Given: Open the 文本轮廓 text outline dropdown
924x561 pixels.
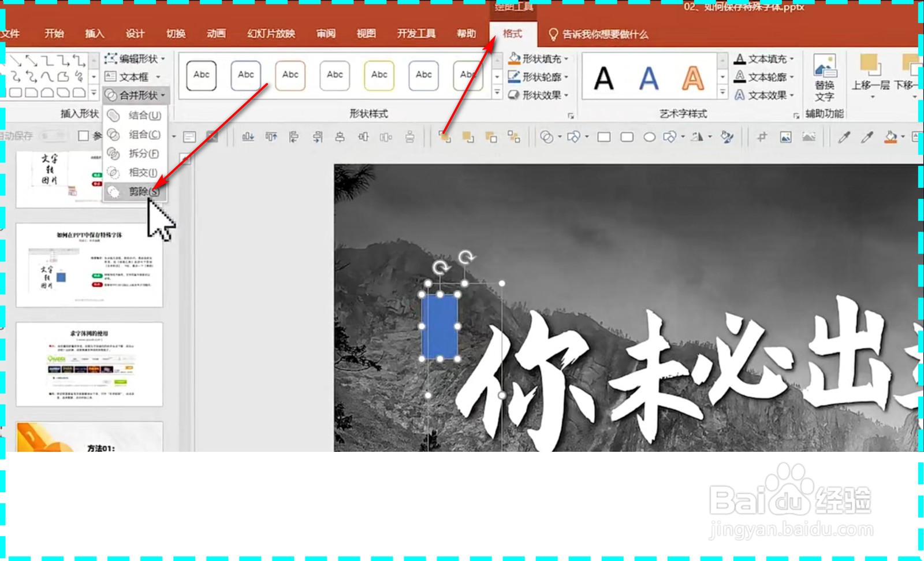Looking at the screenshot, I should (x=764, y=77).
